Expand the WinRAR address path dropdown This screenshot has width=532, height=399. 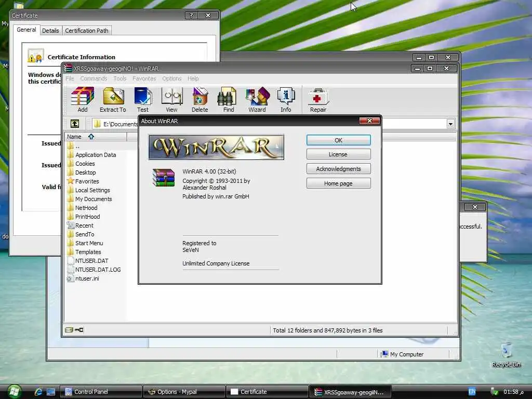[x=450, y=124]
